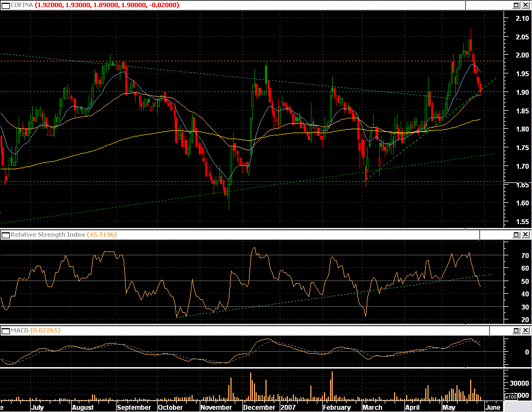
Task: Click the February label on the date axis
Action: coord(337,407)
